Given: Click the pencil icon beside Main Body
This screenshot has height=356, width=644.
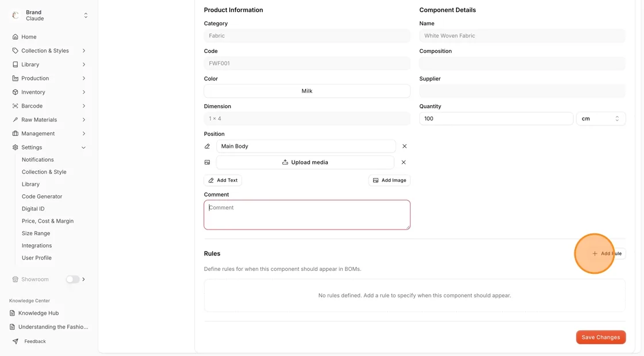Looking at the screenshot, I should click(207, 146).
